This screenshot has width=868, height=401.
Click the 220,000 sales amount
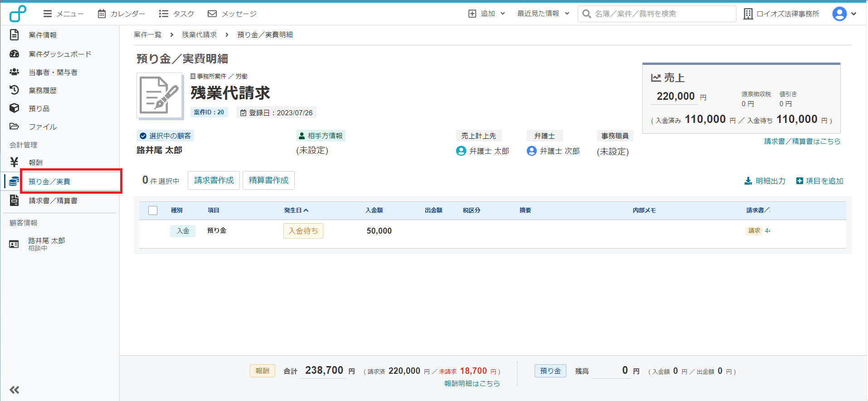[676, 96]
